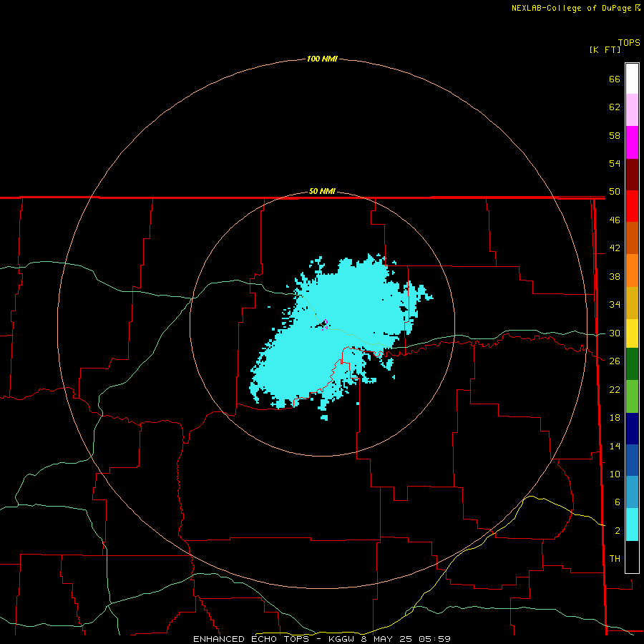The width and height of the screenshot is (644, 644).
Task: Select the sky blue legend swatch
Action: 632,492
